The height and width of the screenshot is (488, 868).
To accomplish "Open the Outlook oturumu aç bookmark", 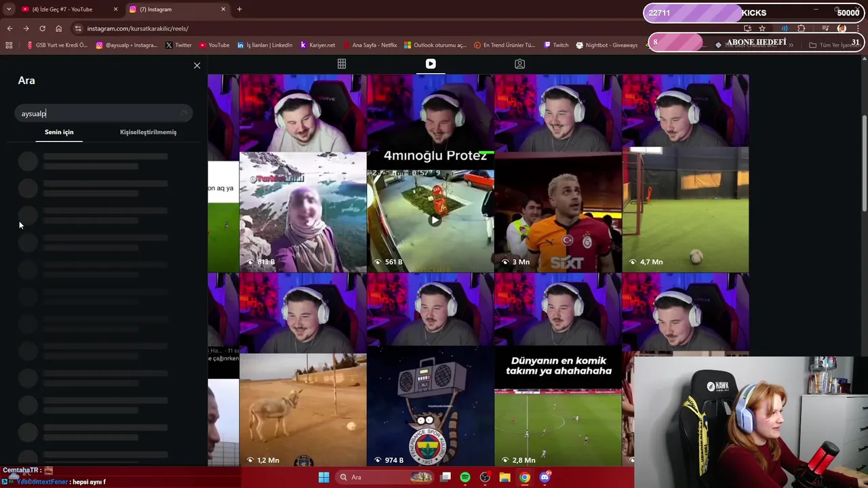I will (435, 45).
